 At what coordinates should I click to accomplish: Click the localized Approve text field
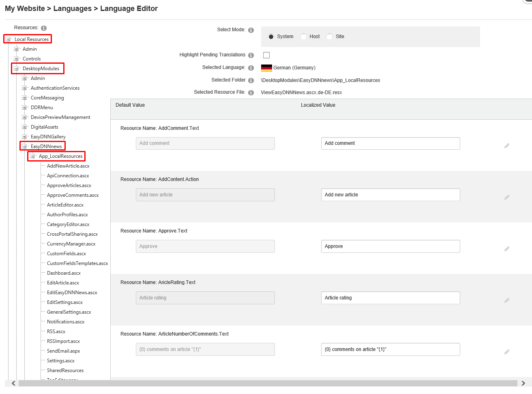(x=390, y=246)
